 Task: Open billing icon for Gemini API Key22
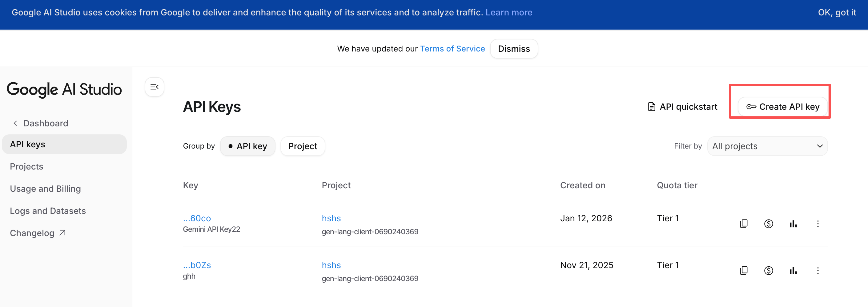768,224
